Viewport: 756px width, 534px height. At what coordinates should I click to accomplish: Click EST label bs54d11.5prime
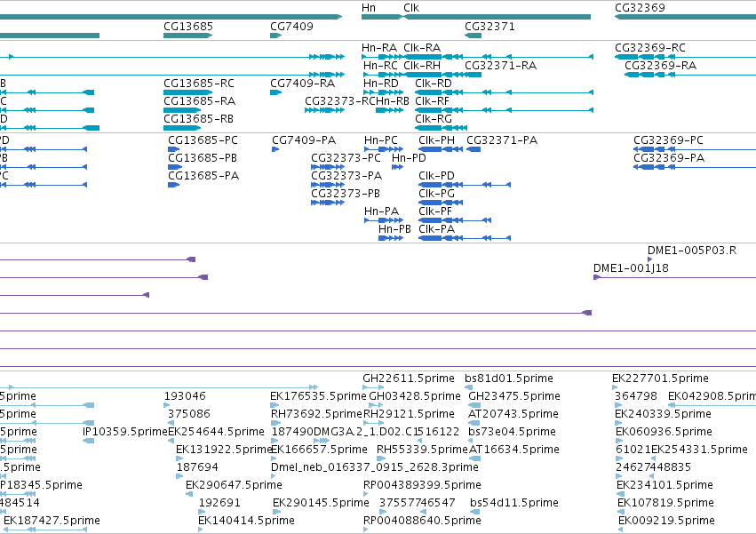tap(514, 504)
